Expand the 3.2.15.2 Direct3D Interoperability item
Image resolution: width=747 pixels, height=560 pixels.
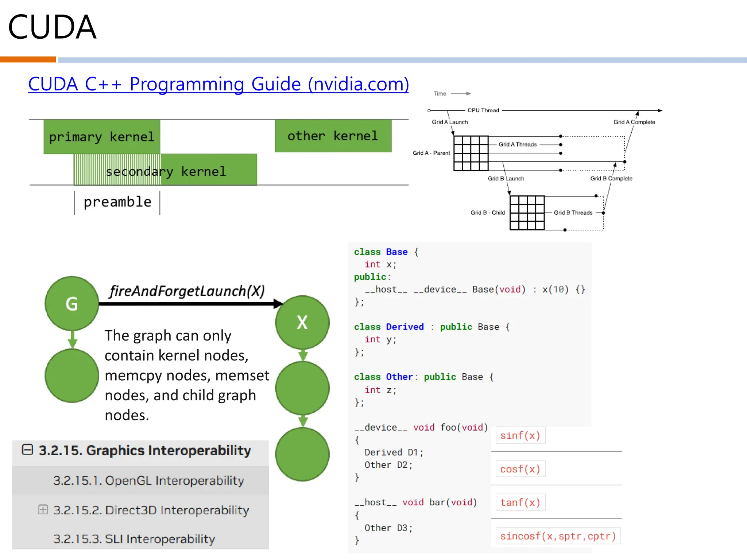43,509
